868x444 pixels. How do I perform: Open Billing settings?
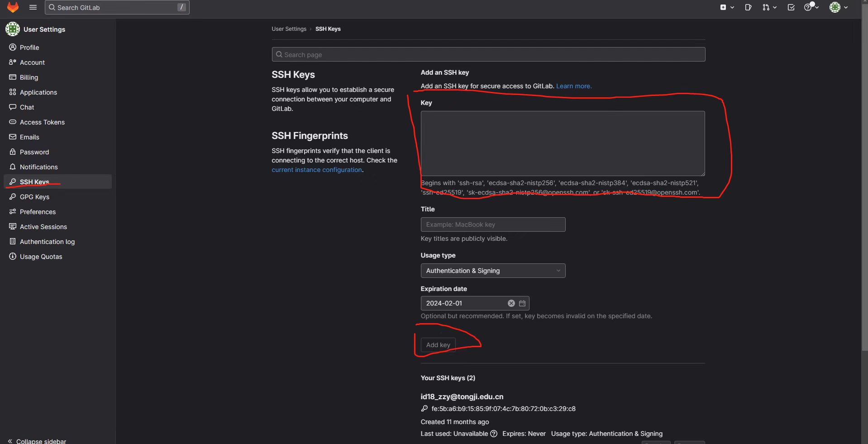(57, 77)
